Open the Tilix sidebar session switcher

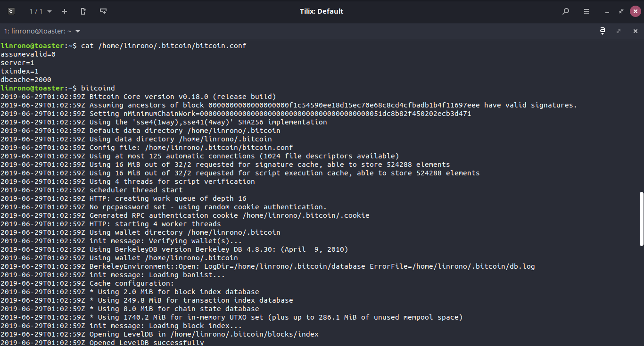coord(10,11)
